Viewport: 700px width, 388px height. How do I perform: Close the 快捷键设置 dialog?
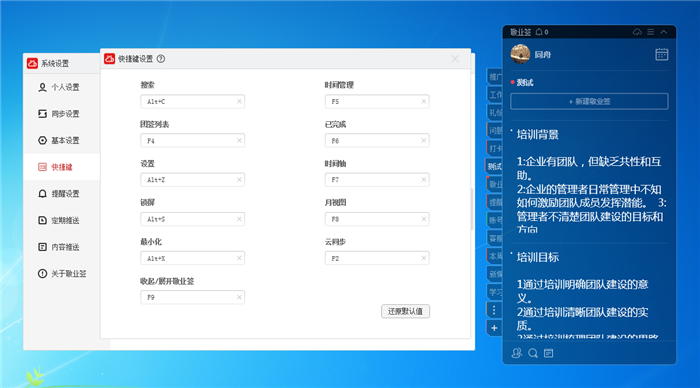coord(455,59)
